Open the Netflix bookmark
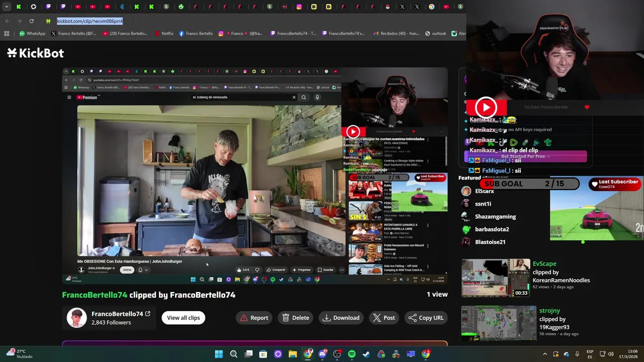The width and height of the screenshot is (644, 362). click(x=164, y=34)
